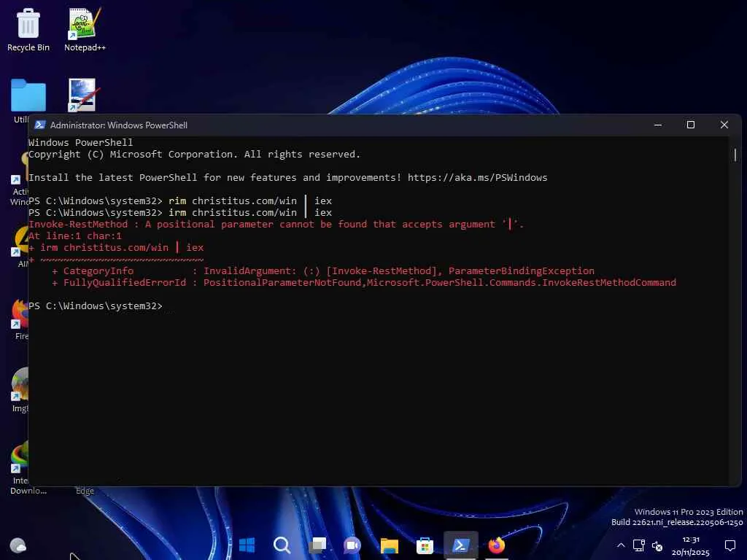Image resolution: width=747 pixels, height=560 pixels.
Task: Open the blue folder icon on the desktop
Action: click(x=28, y=96)
